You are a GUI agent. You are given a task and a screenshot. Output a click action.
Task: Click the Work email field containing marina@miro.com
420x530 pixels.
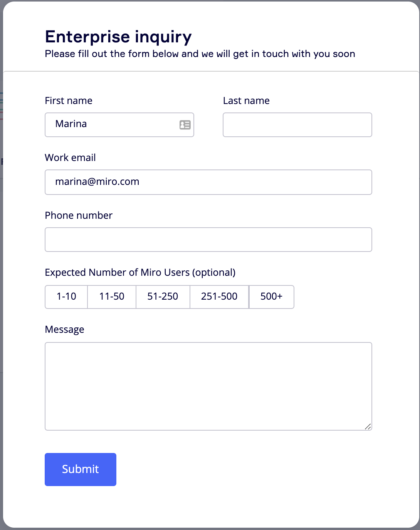pyautogui.click(x=208, y=182)
